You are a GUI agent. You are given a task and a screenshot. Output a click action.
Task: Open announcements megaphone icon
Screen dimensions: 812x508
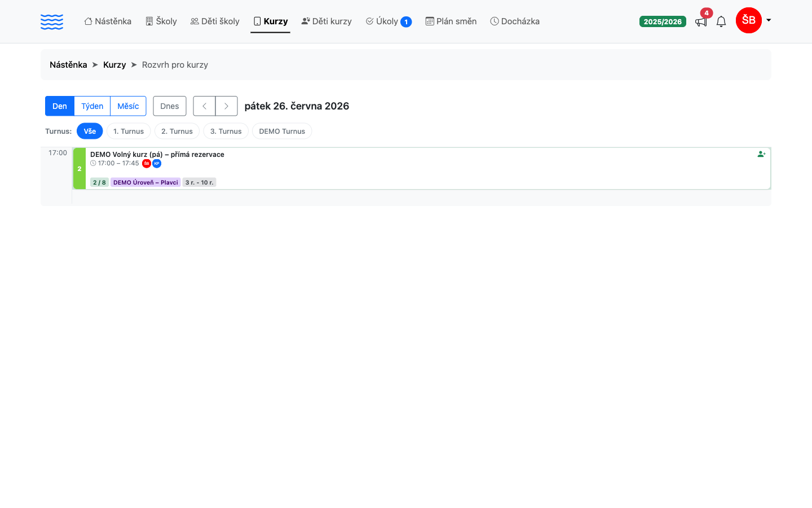701,22
